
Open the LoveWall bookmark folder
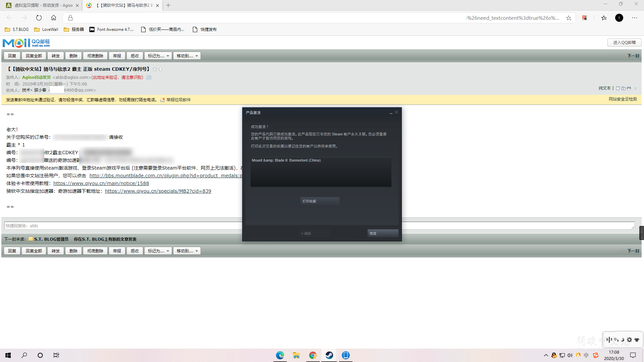[x=46, y=29]
